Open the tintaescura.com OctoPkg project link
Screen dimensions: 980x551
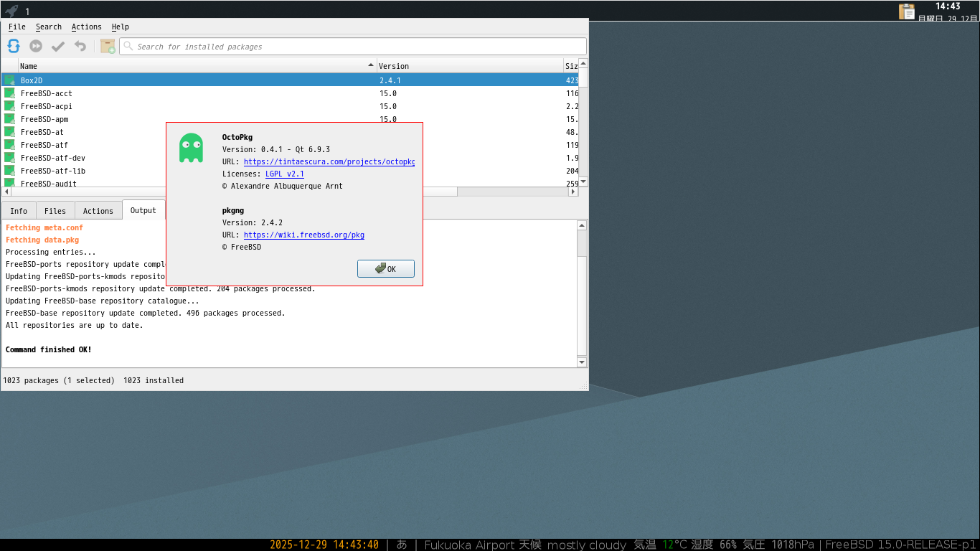[329, 161]
